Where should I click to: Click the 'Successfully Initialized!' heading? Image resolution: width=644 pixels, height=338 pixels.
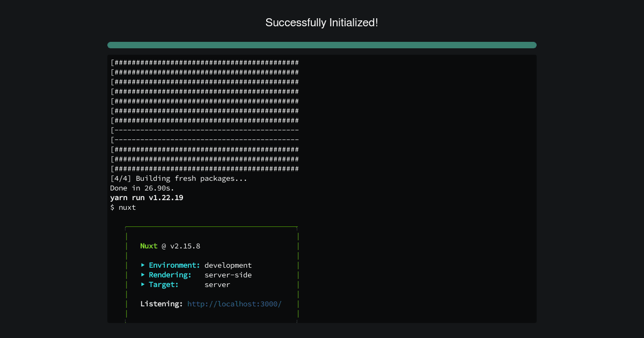pos(322,23)
